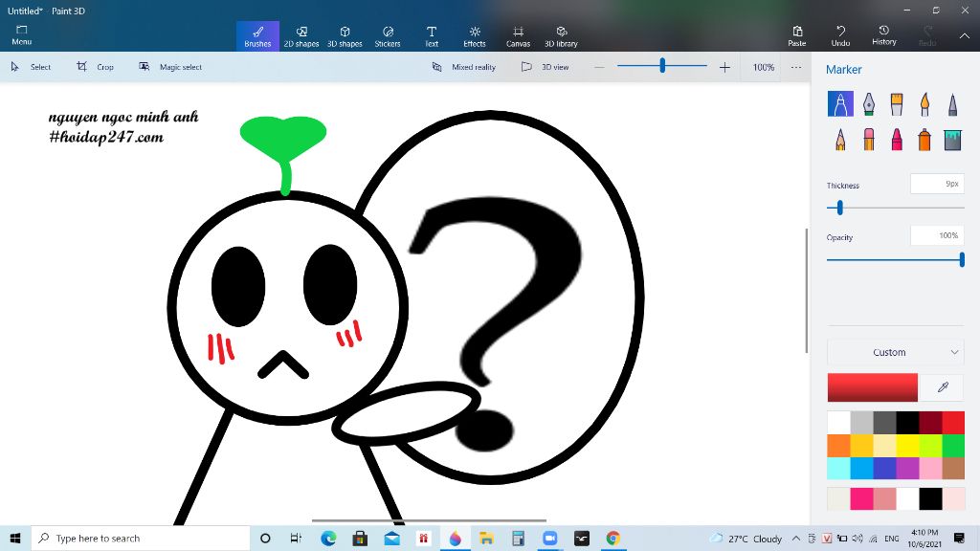Viewport: 980px width, 551px height.
Task: Click the Select tool
Action: pyautogui.click(x=32, y=67)
